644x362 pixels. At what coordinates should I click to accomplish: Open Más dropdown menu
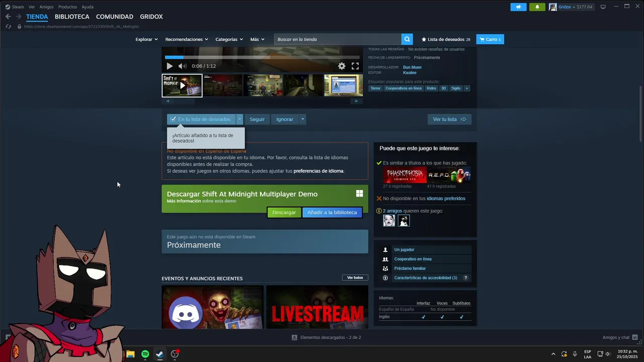tap(257, 39)
